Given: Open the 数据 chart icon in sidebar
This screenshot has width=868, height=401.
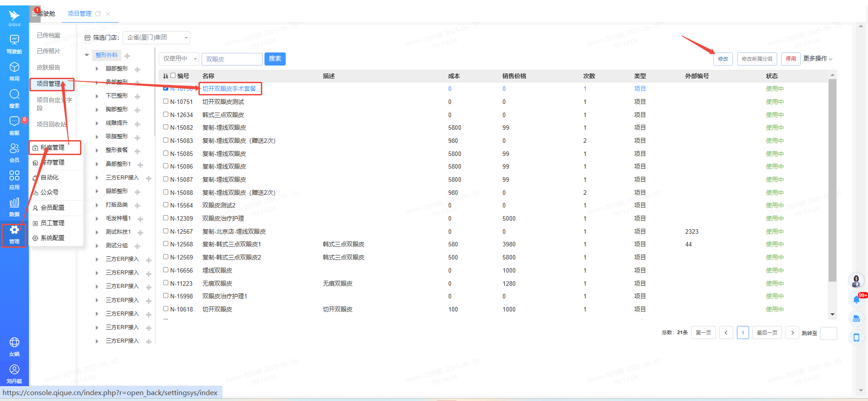Looking at the screenshot, I should point(14,203).
